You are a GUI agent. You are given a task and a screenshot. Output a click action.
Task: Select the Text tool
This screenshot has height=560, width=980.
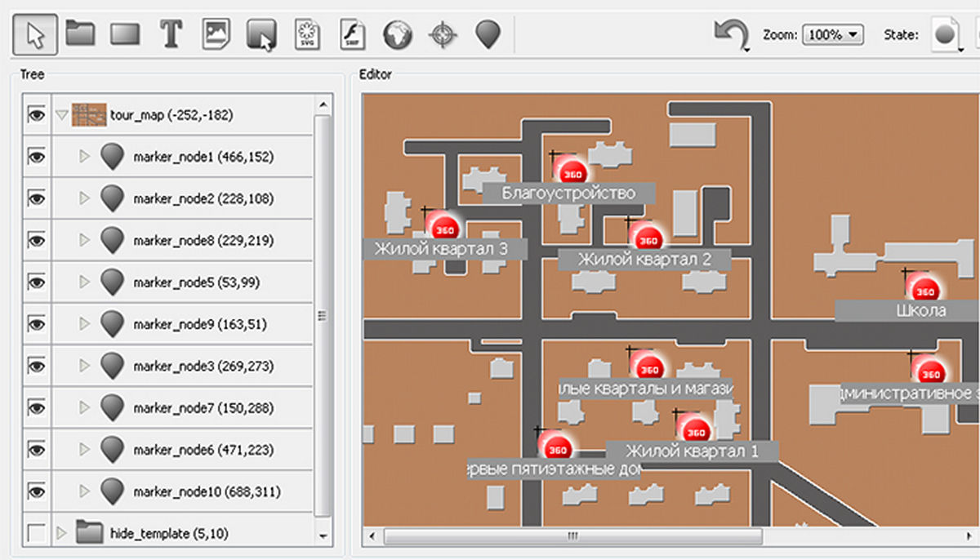(x=170, y=34)
